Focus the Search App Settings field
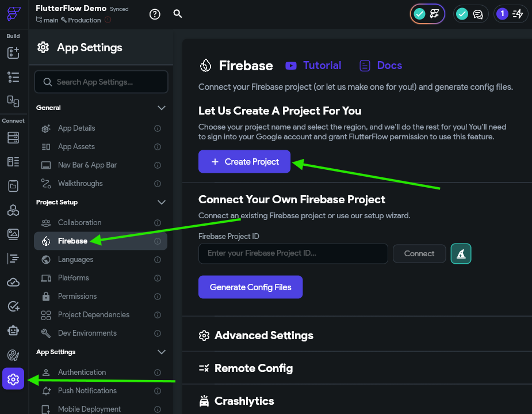The height and width of the screenshot is (414, 532). pyautogui.click(x=101, y=82)
